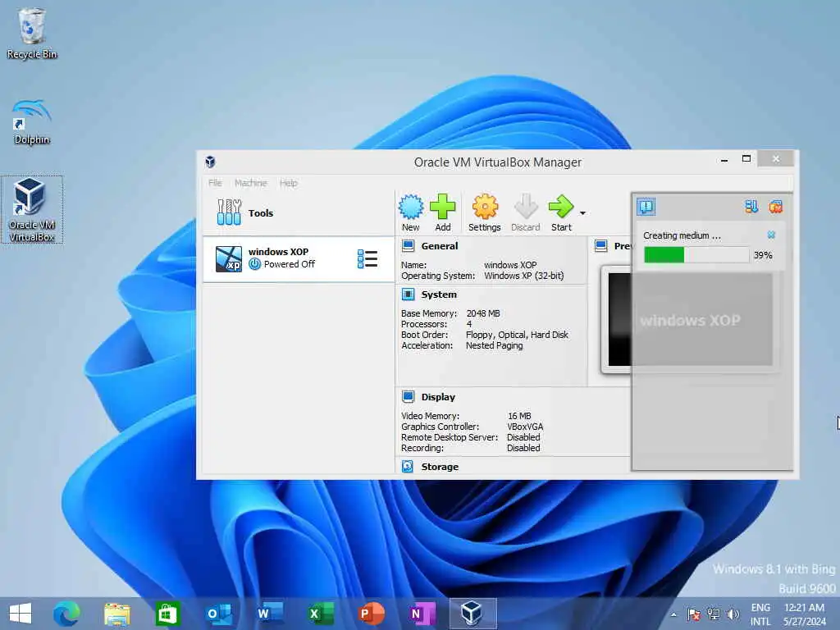Click the network tray icon
Viewport: 840px width, 630px height.
click(713, 614)
